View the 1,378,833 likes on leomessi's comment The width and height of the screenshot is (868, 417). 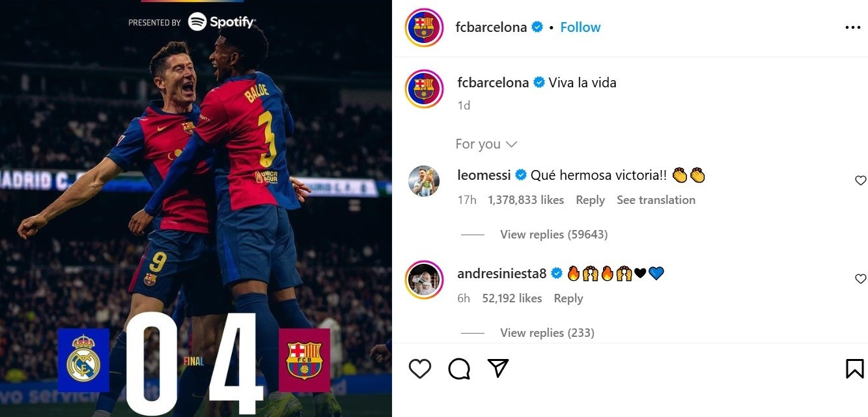pos(525,200)
